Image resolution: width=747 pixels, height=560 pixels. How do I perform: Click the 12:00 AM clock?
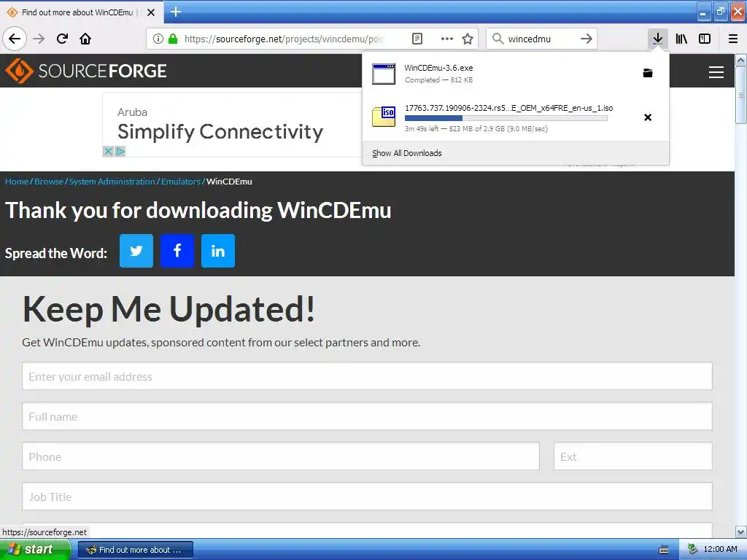pyautogui.click(x=720, y=550)
